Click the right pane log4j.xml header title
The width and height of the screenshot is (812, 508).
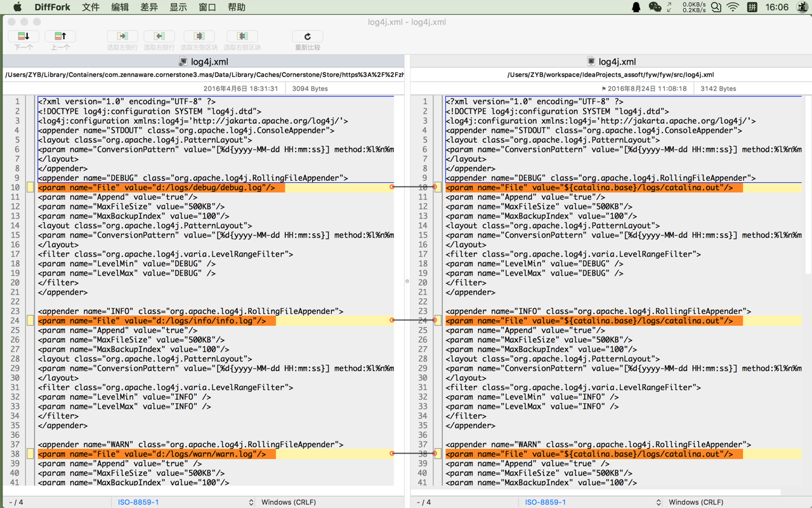pyautogui.click(x=617, y=62)
